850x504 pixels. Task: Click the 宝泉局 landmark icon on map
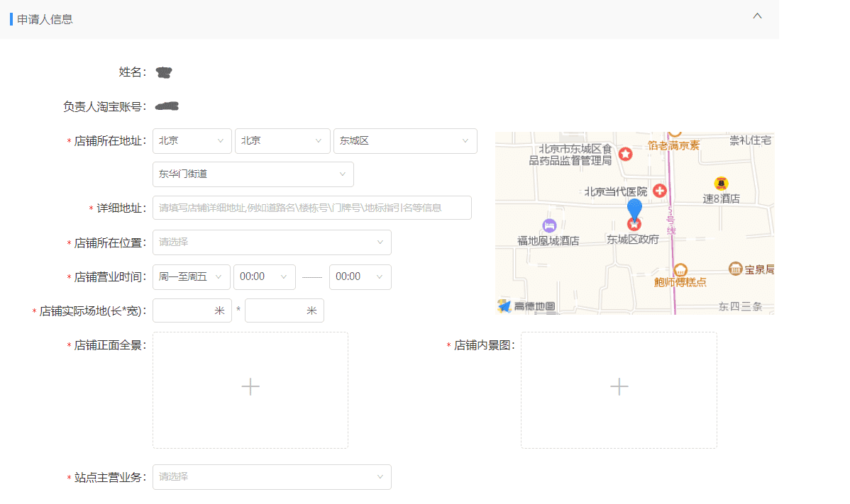[735, 269]
